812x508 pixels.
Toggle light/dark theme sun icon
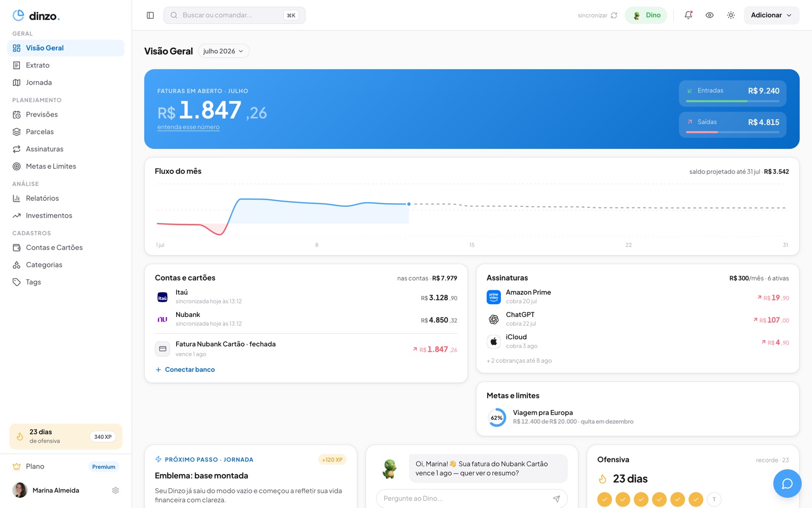click(x=731, y=15)
